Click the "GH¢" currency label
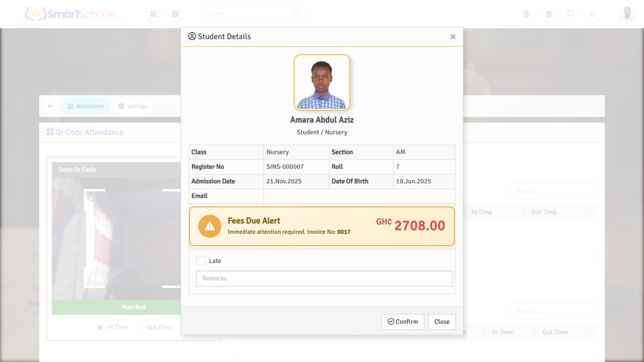The height and width of the screenshot is (362, 644). pyautogui.click(x=384, y=222)
